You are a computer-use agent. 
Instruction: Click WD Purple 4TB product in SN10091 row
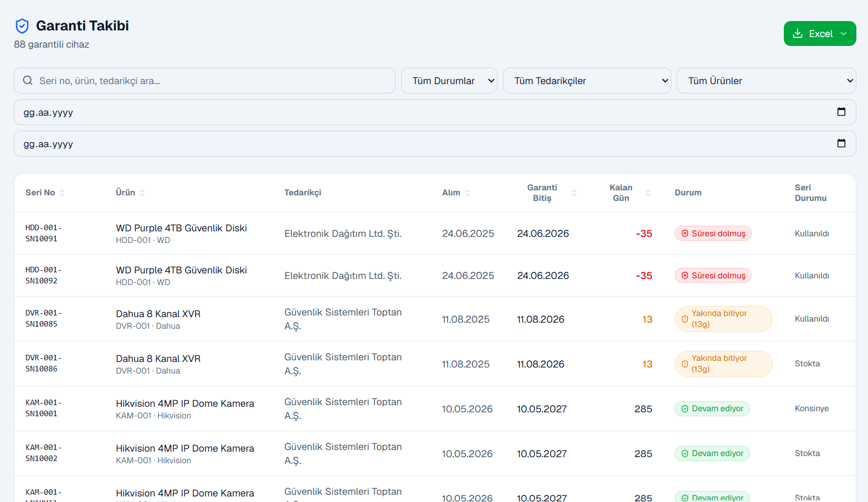181,228
